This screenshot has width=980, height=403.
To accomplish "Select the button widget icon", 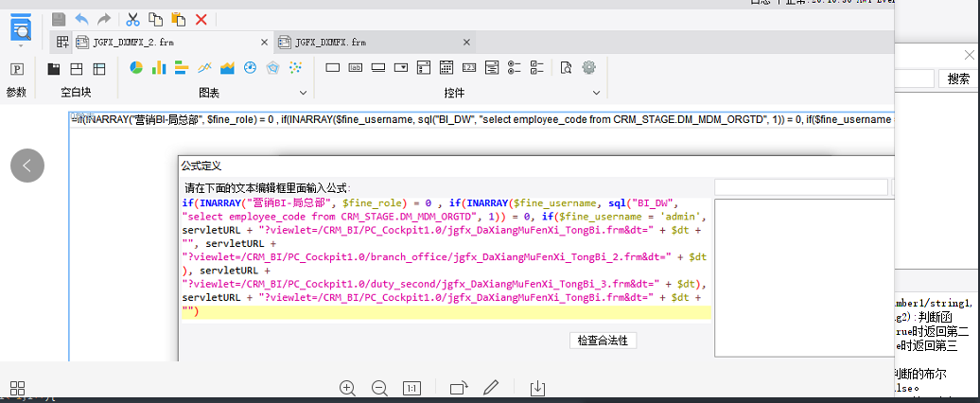I will (378, 67).
